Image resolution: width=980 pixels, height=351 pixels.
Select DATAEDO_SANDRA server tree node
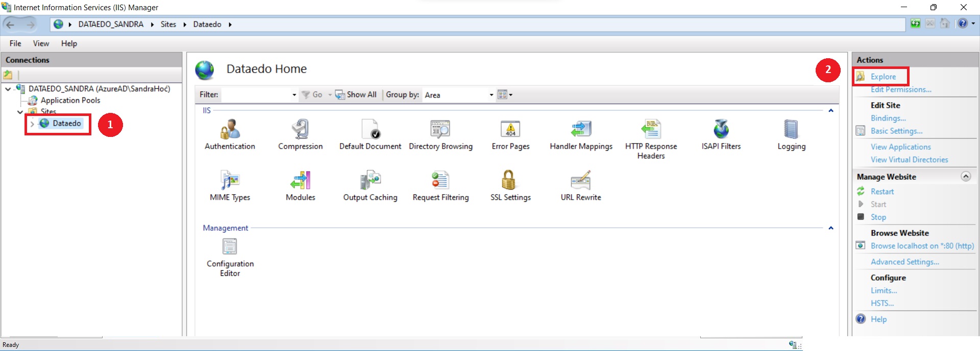click(x=99, y=89)
